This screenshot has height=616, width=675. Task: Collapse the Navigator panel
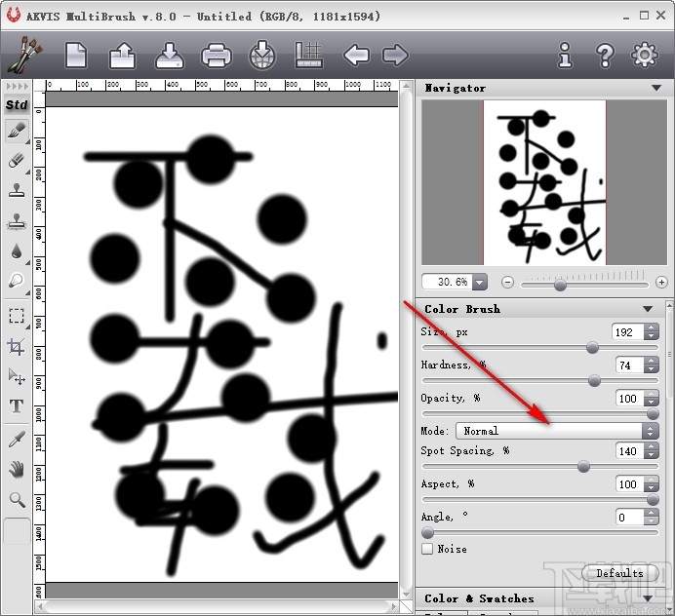tap(656, 88)
